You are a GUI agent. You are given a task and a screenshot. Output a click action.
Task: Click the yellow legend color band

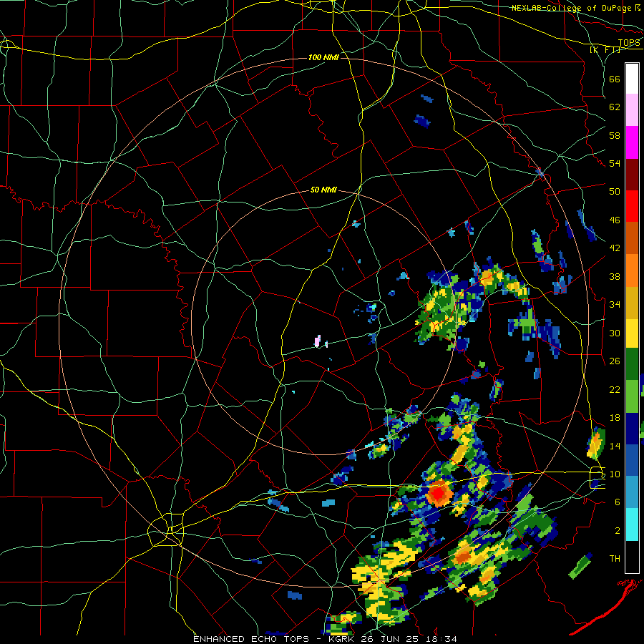pyautogui.click(x=632, y=333)
